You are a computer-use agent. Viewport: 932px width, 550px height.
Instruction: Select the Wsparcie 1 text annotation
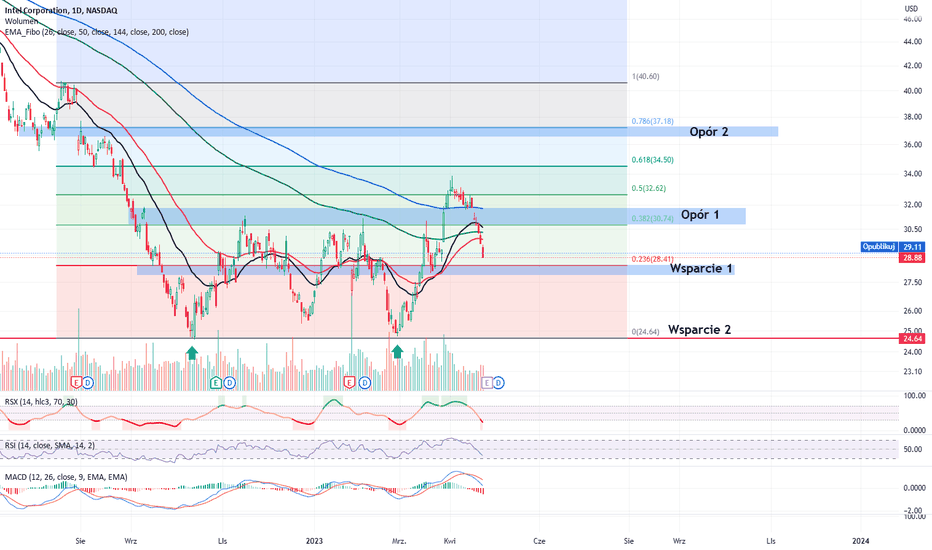701,269
